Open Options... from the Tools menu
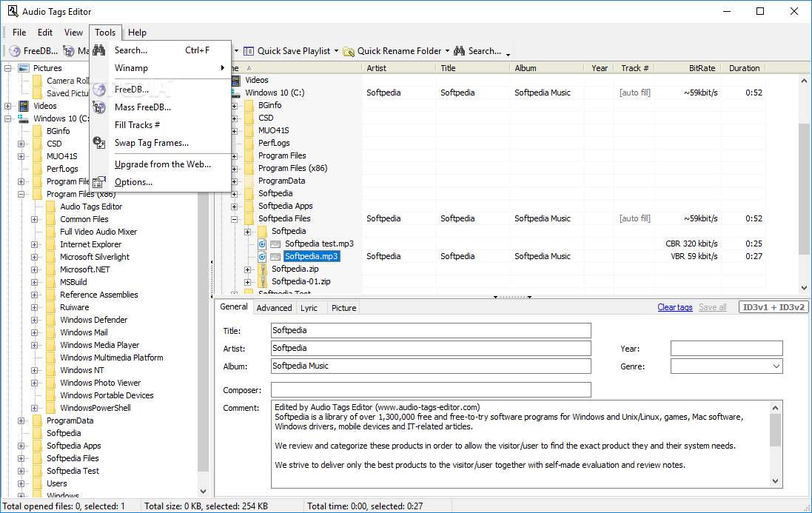The image size is (812, 513). point(161,181)
